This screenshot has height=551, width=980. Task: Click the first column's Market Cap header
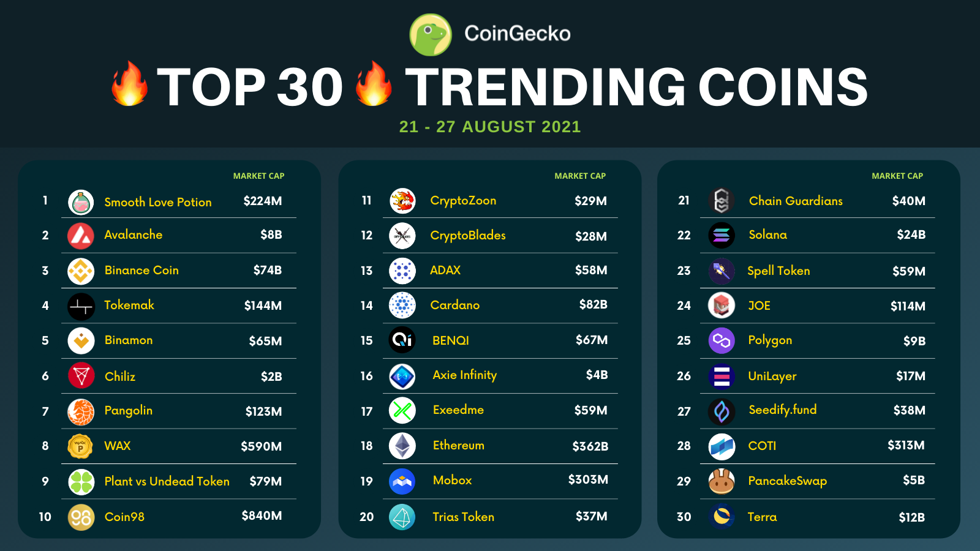click(x=258, y=176)
